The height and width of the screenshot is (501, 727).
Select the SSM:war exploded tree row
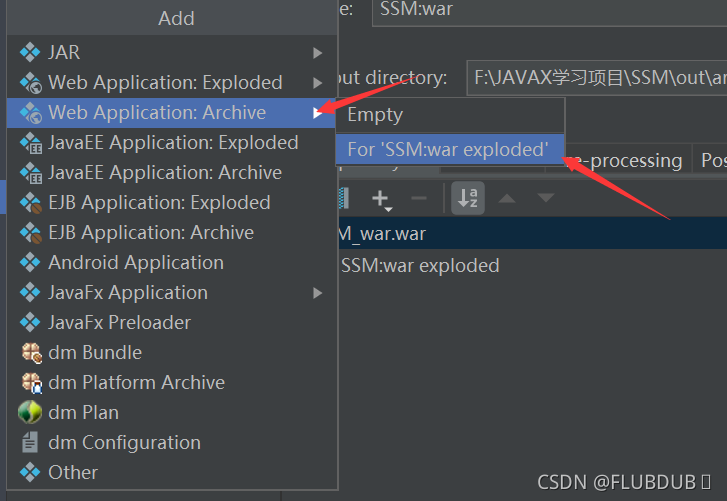[x=533, y=266]
